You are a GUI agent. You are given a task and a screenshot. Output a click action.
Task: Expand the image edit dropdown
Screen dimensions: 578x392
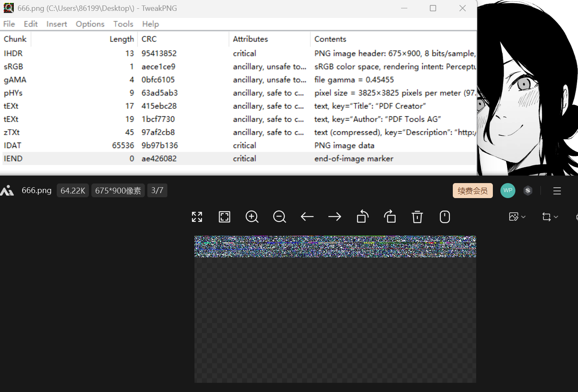[x=517, y=217]
